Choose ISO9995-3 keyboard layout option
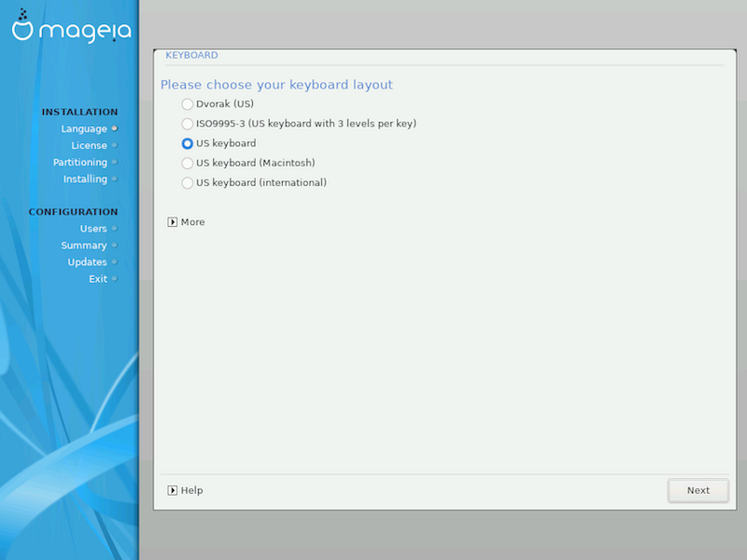The width and height of the screenshot is (747, 560). 188,124
